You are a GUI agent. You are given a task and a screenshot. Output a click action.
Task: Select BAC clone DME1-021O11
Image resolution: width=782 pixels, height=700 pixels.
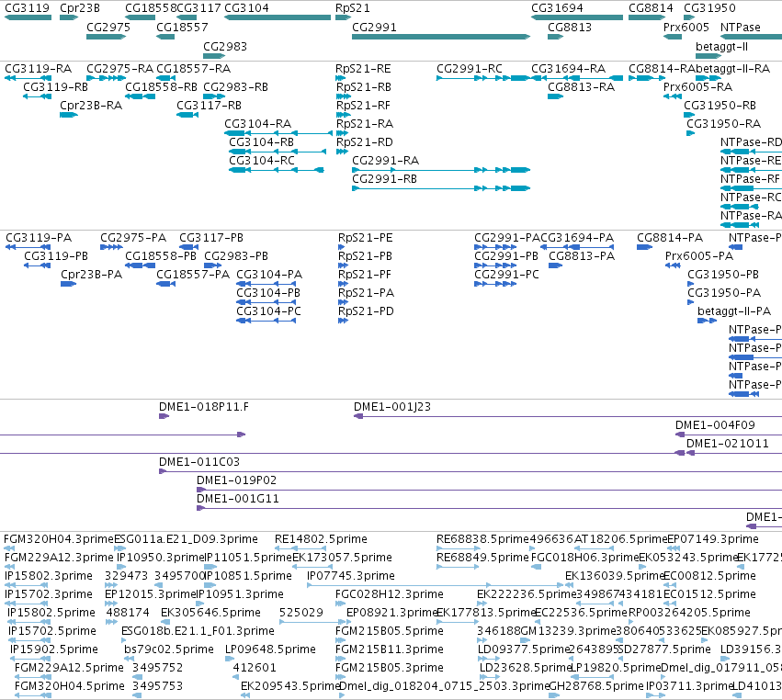728,443
